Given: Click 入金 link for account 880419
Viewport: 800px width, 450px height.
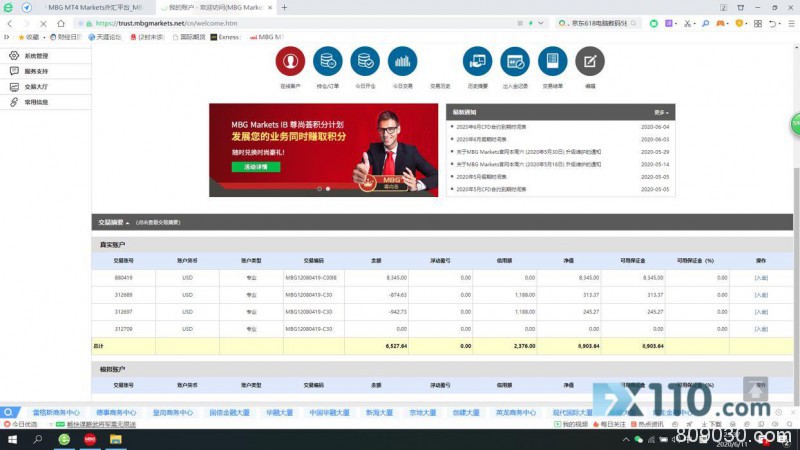Looking at the screenshot, I should pyautogui.click(x=761, y=278).
